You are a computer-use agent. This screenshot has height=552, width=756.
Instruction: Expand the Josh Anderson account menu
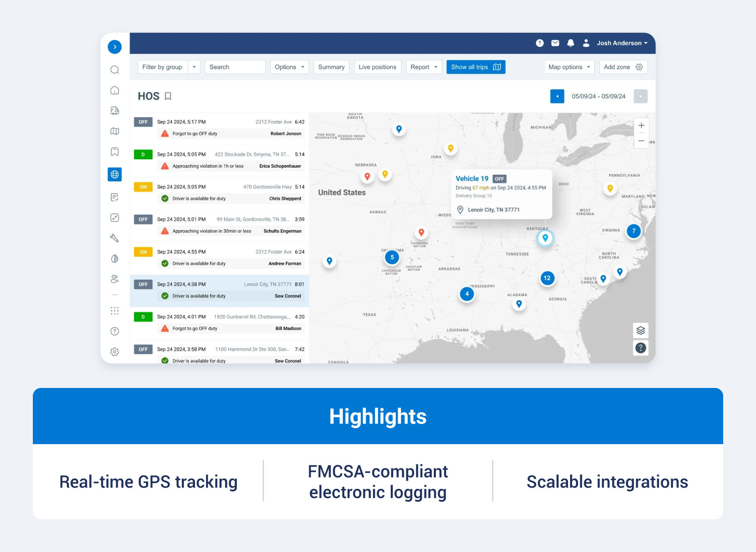point(621,43)
